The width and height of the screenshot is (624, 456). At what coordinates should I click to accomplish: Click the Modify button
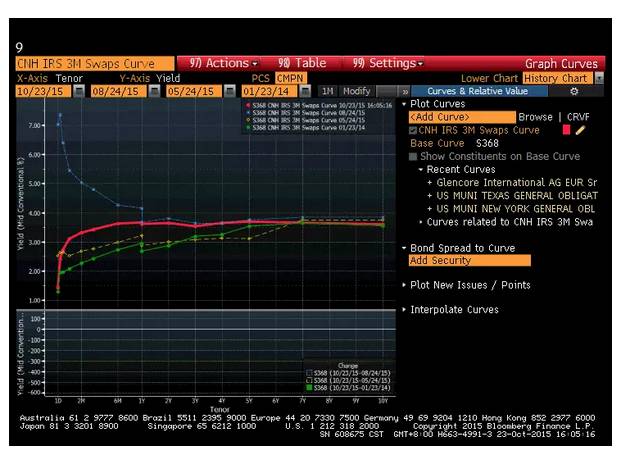[356, 91]
